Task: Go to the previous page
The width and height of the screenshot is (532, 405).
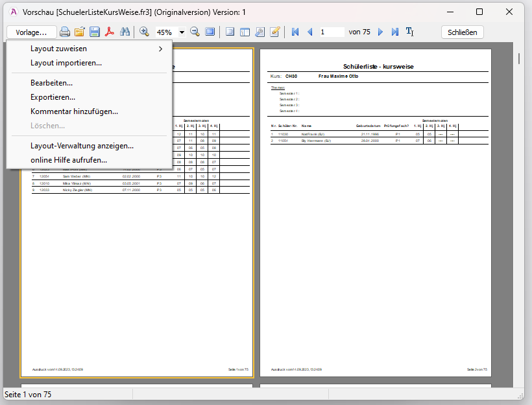Action: [x=309, y=32]
